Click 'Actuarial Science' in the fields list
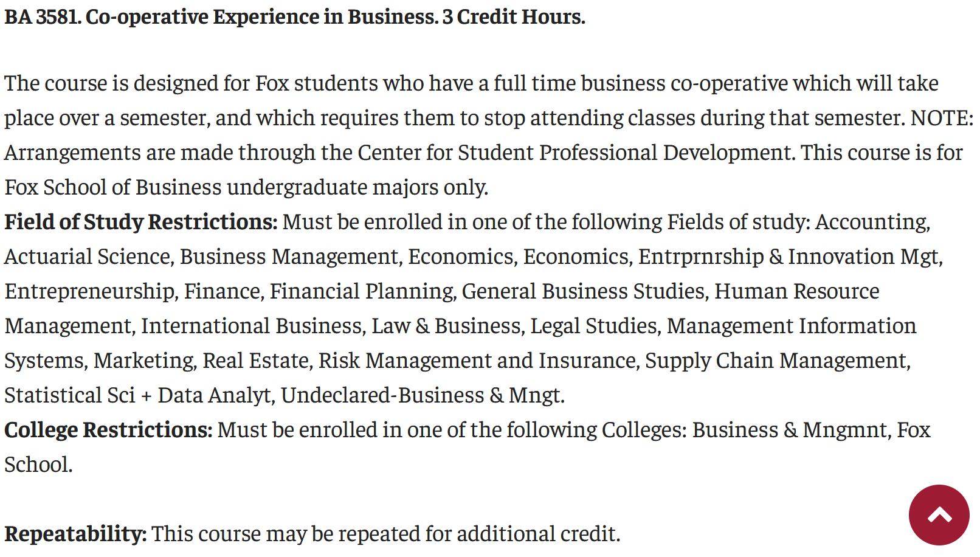Viewport: 980px width, 557px height. pyautogui.click(x=88, y=257)
